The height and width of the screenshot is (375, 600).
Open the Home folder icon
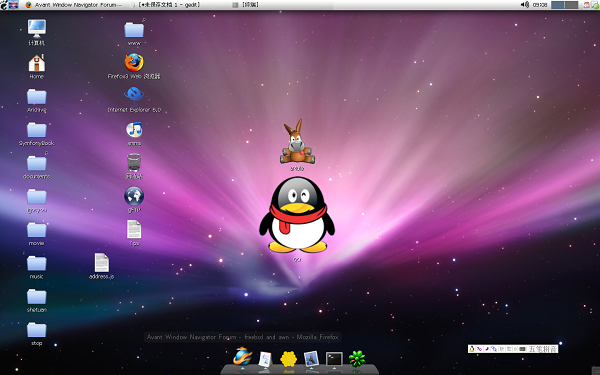click(37, 63)
